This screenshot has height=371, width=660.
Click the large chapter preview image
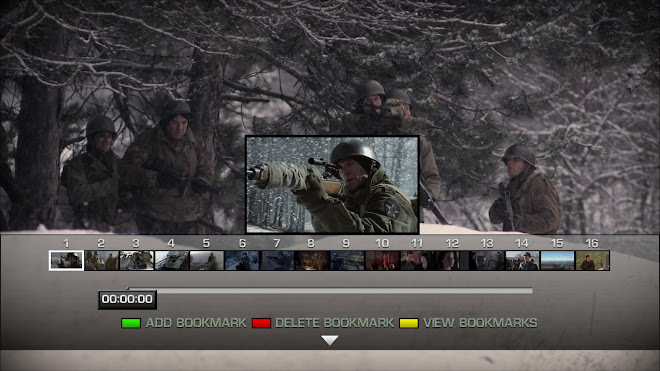tap(332, 184)
